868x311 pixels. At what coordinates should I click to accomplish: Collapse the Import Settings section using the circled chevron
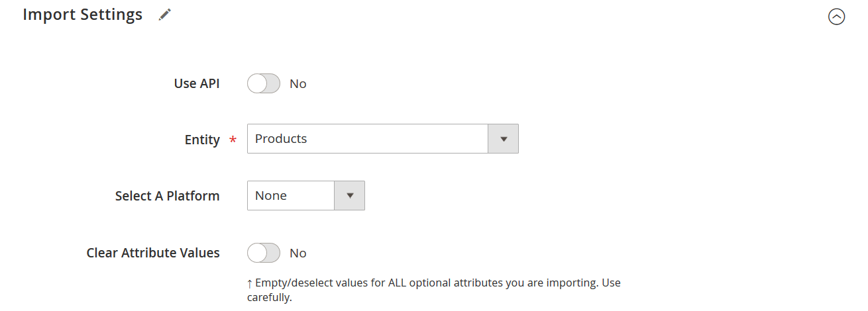837,17
